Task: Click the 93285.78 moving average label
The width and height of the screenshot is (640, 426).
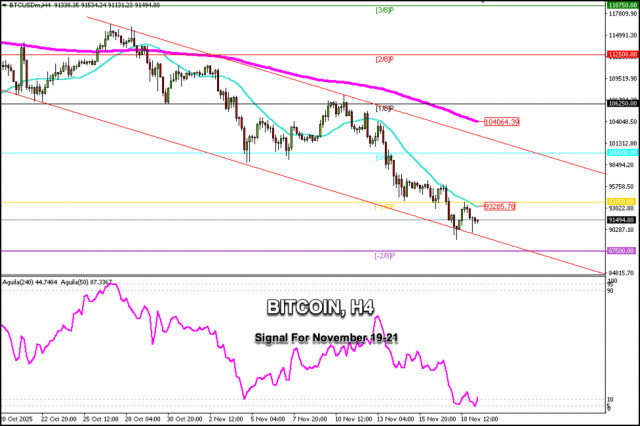Action: pos(500,206)
